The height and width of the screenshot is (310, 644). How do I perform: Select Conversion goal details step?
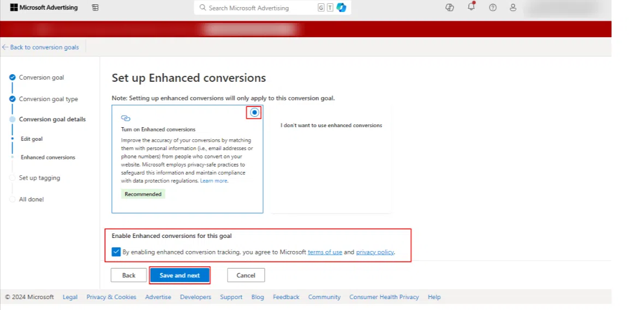(52, 119)
